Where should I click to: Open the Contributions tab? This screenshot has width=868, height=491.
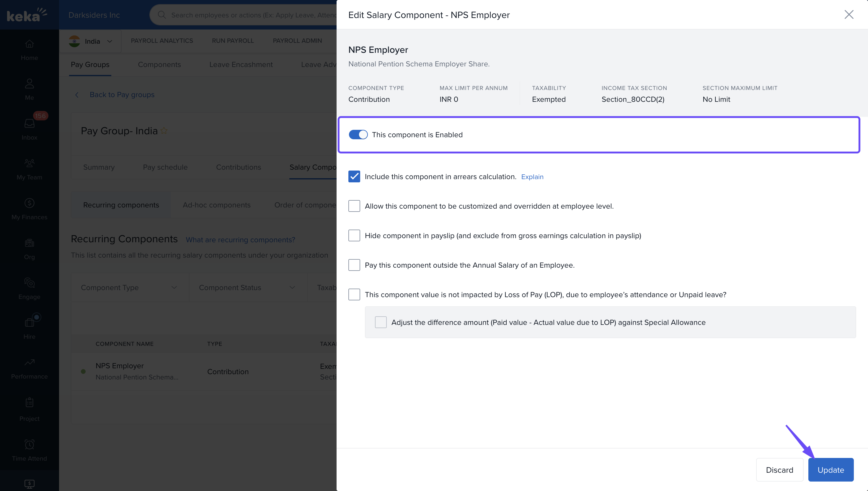(x=238, y=167)
